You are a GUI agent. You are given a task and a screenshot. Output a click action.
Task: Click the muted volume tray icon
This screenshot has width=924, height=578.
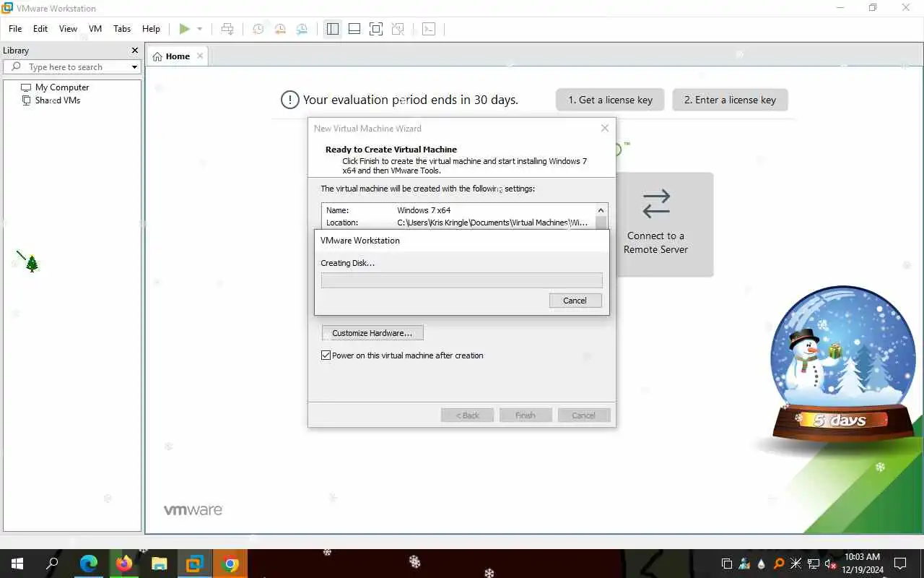(x=831, y=564)
